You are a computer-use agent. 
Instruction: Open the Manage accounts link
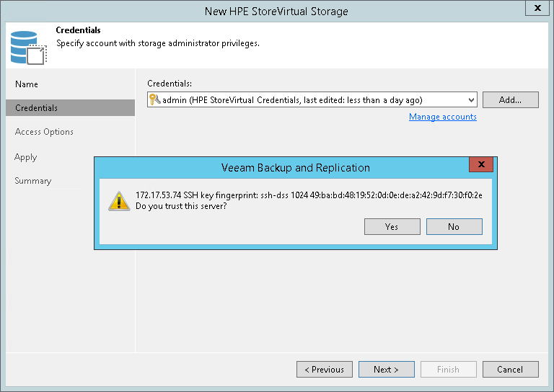[x=442, y=117]
